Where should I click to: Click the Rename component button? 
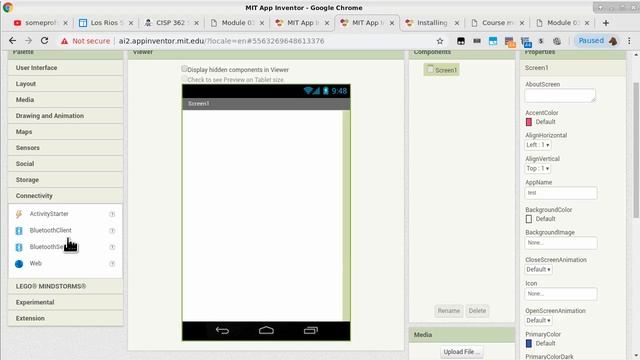click(449, 311)
